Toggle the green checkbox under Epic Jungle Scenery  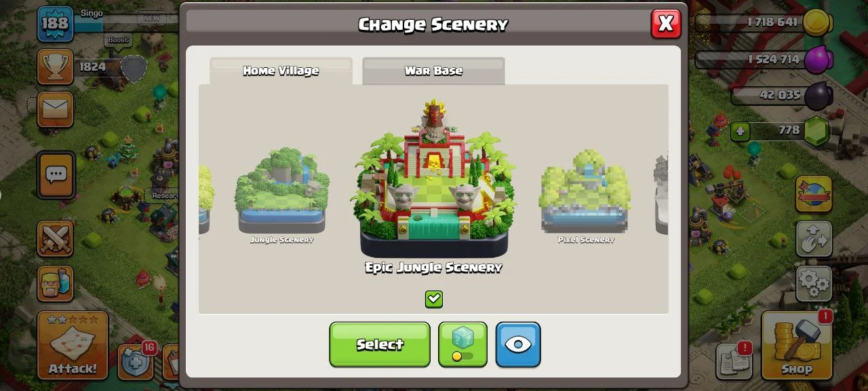(x=434, y=299)
